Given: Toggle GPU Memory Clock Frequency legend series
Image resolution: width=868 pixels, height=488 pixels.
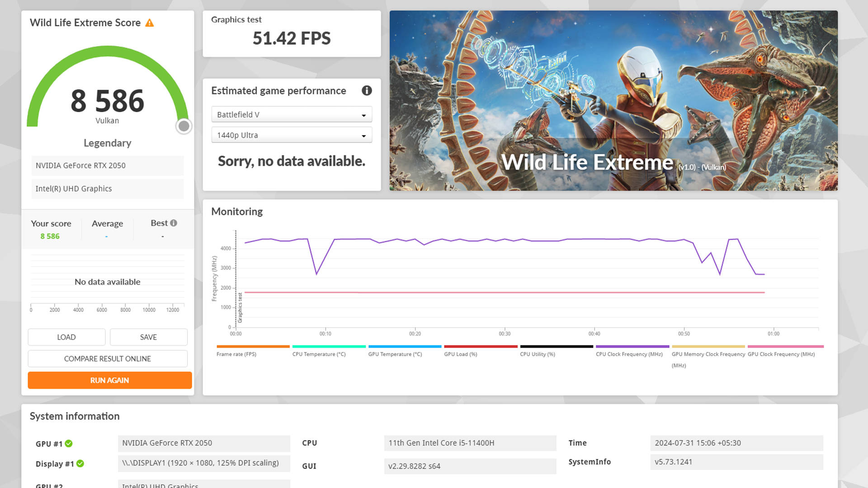Looking at the screenshot, I should (708, 354).
